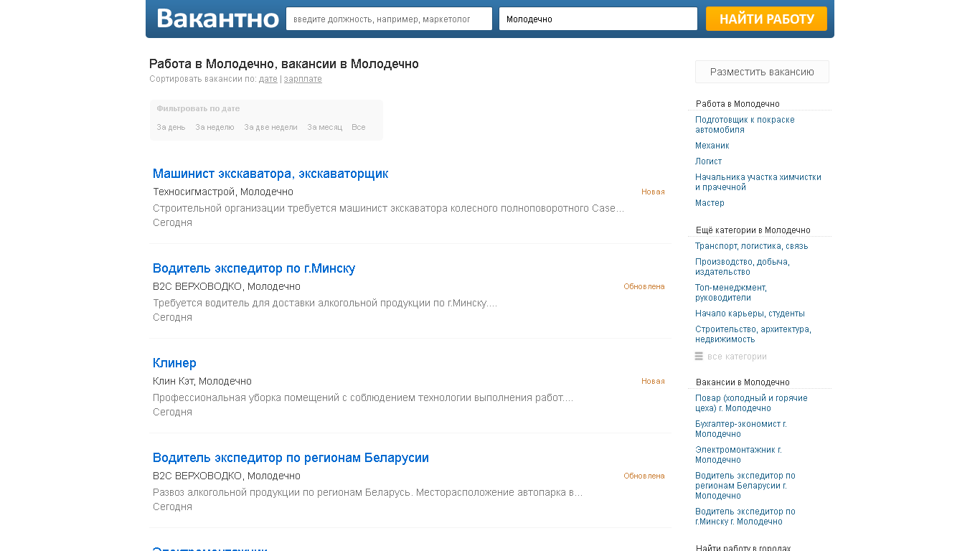This screenshot has width=980, height=551.
Task: Open Повар (холодный и горячие цеха) link
Action: click(x=751, y=403)
